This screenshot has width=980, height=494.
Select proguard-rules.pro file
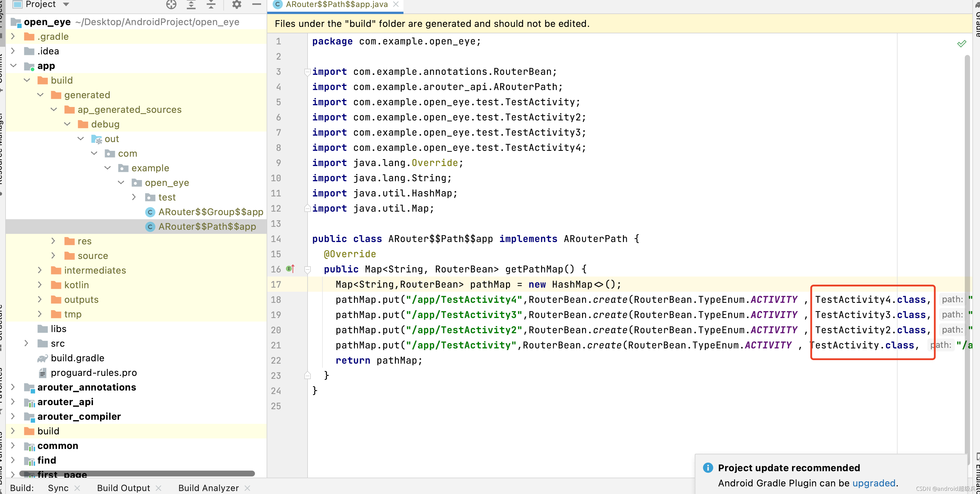pos(94,373)
